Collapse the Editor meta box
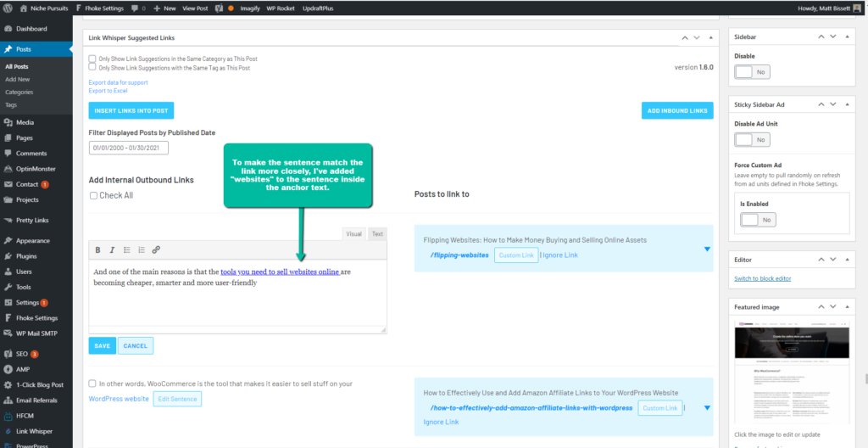Screen dimensions: 868x448 point(847,260)
